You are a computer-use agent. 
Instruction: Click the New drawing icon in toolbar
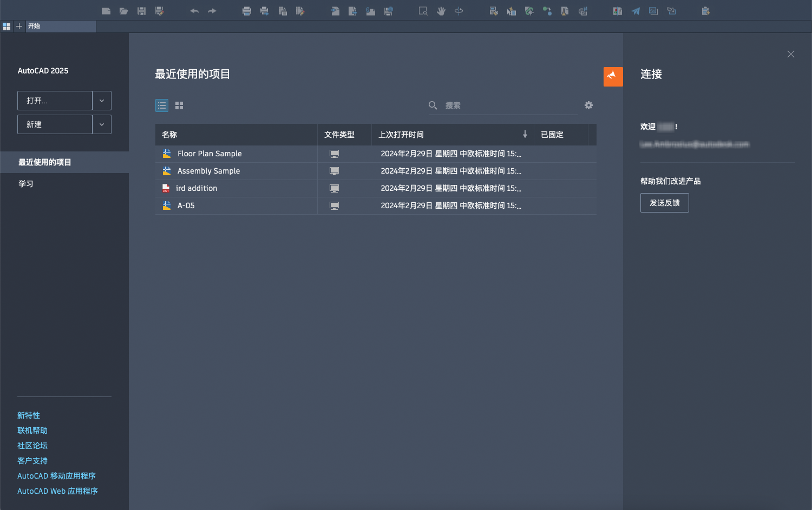coord(106,11)
